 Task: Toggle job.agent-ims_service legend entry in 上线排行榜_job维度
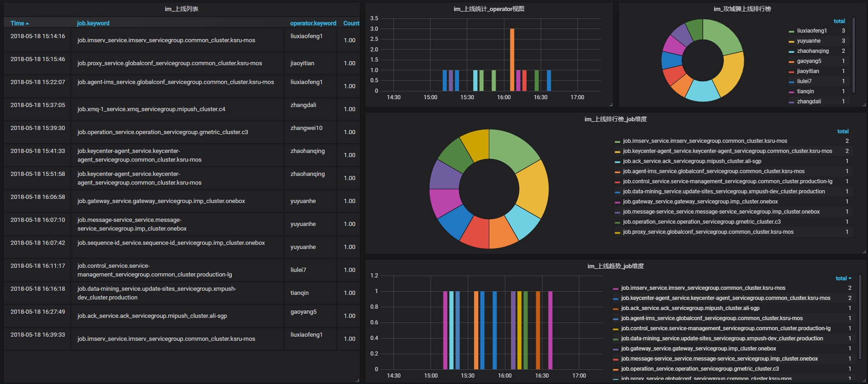tap(713, 171)
